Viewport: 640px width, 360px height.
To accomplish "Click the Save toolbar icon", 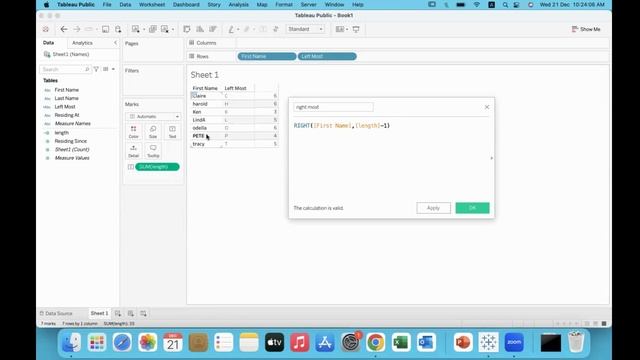I will (105, 29).
